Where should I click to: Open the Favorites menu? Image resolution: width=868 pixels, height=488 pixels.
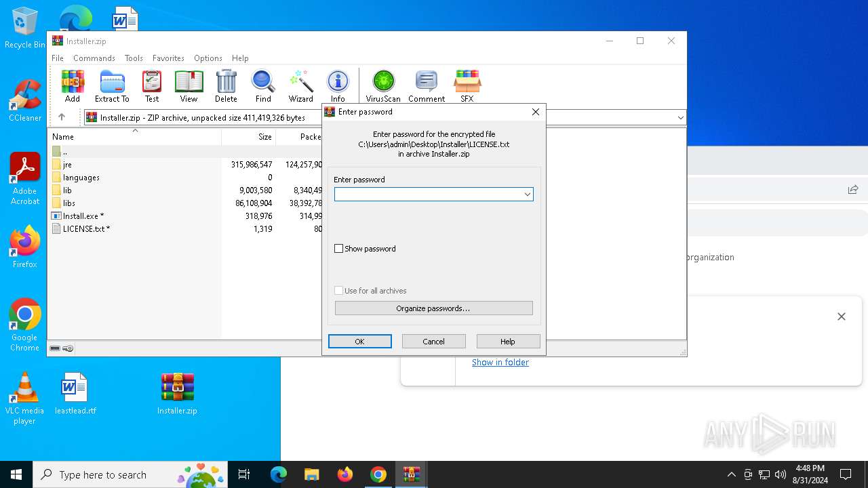168,58
